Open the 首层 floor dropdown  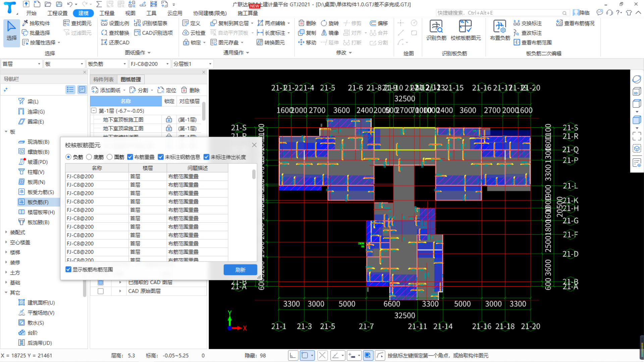[21, 64]
